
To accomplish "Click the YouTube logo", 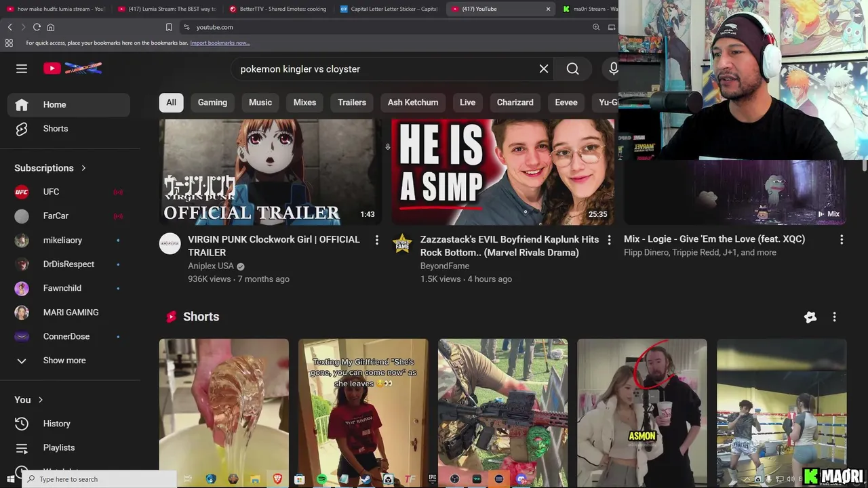I will 73,68.
